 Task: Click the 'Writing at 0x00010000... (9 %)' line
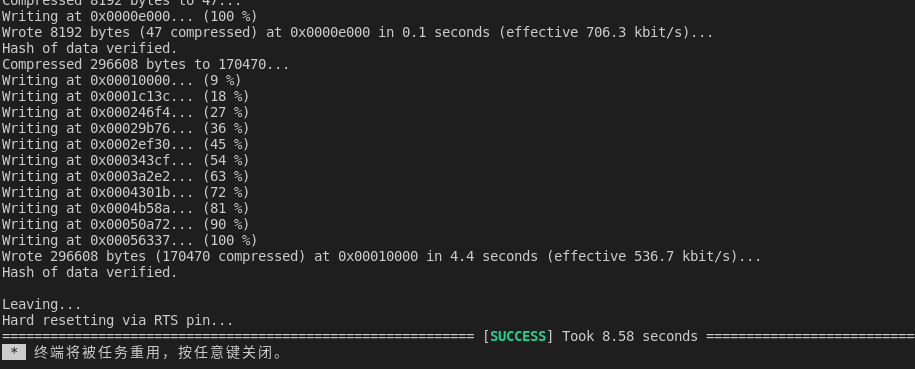(121, 80)
